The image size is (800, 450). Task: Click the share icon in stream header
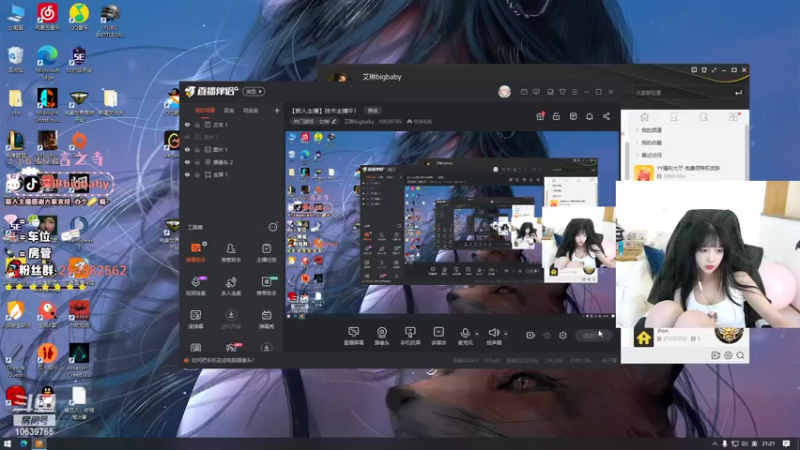(x=606, y=116)
